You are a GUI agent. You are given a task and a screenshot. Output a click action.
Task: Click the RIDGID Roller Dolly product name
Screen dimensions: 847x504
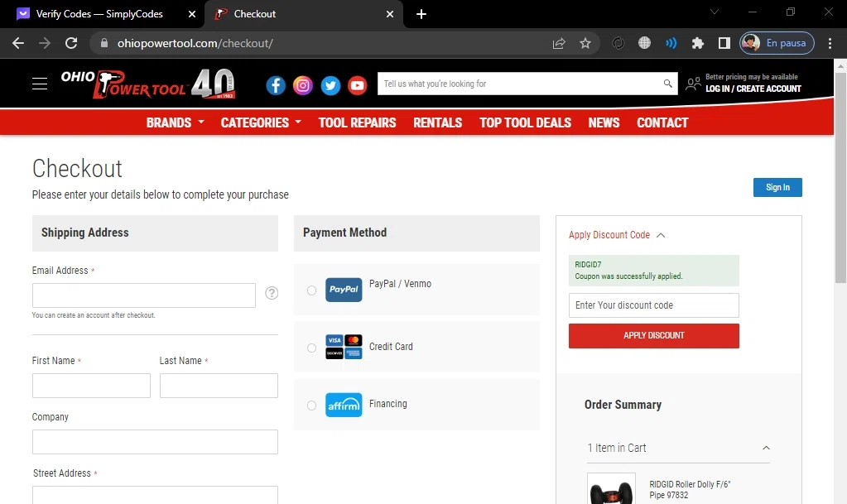(690, 489)
